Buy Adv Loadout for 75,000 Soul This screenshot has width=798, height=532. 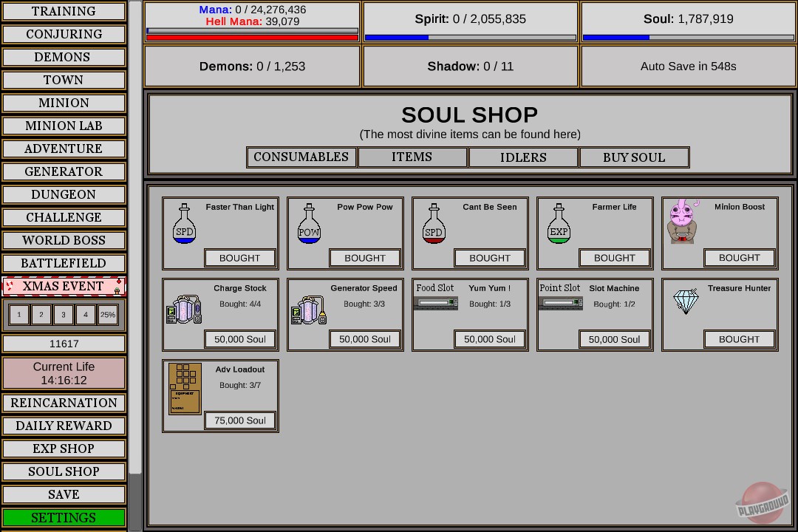tap(240, 420)
